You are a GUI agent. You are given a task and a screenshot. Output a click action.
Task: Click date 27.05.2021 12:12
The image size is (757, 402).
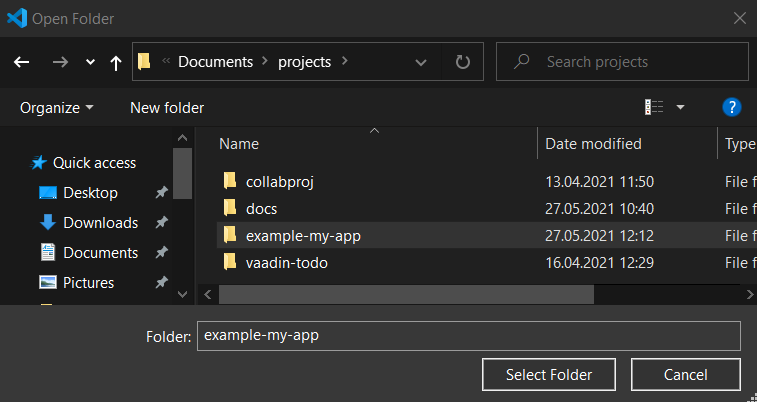(x=599, y=236)
